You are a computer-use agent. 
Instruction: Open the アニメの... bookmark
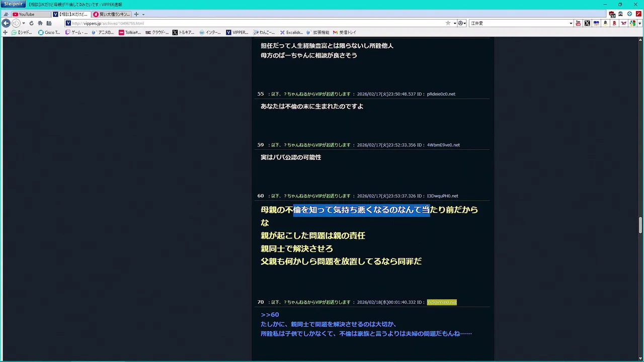[x=103, y=32]
